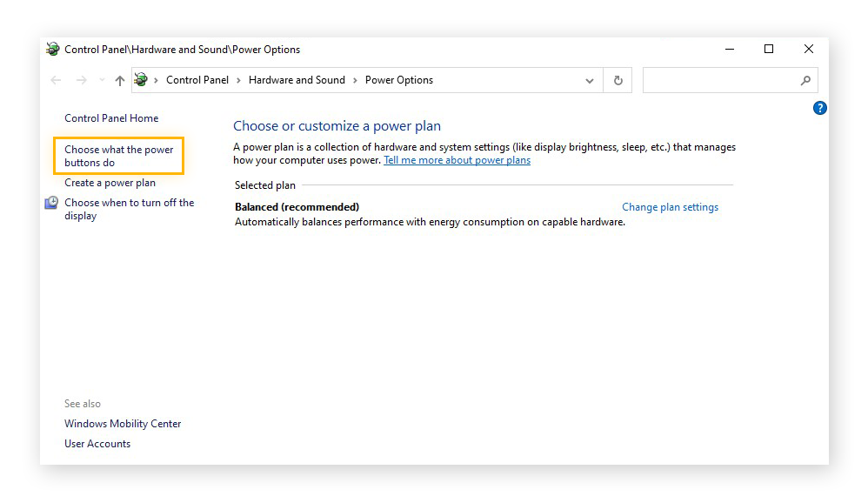
Task: Select Hardware and Sound in the breadcrumb path
Action: click(297, 80)
